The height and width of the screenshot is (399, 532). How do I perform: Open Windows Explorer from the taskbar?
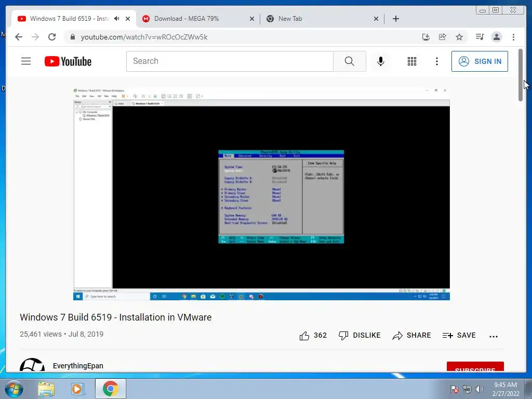46,389
